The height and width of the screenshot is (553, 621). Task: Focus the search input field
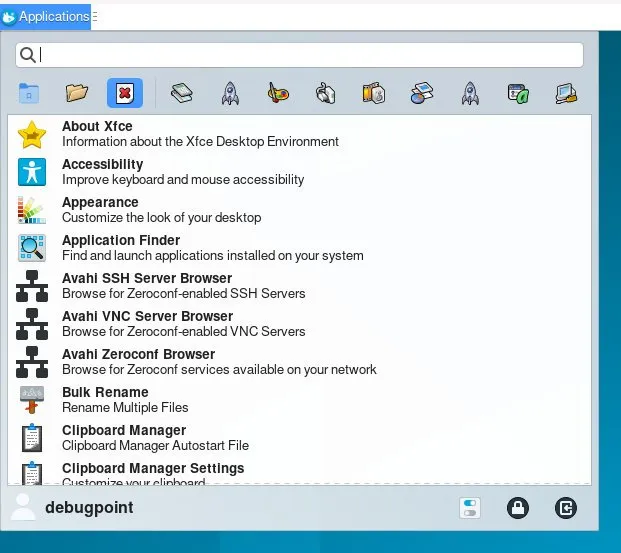pos(300,55)
